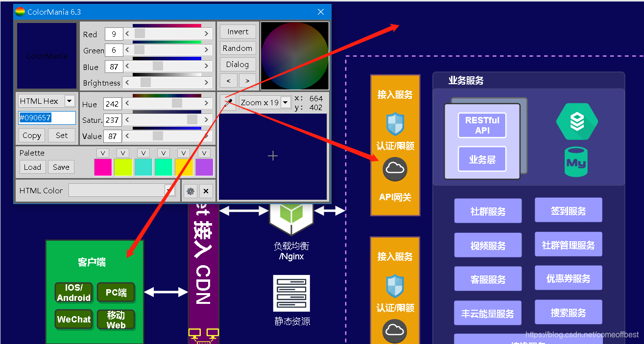The height and width of the screenshot is (344, 644).
Task: Decrease Satur. with slider left arrow
Action: (x=128, y=119)
